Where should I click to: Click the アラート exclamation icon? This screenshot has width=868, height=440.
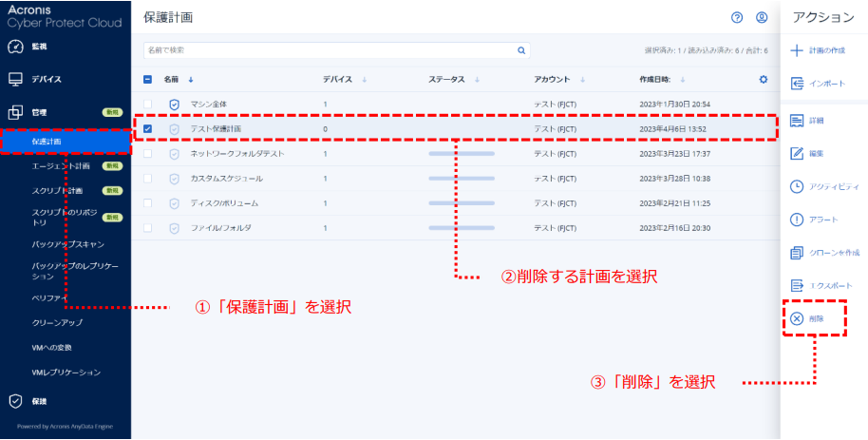798,220
